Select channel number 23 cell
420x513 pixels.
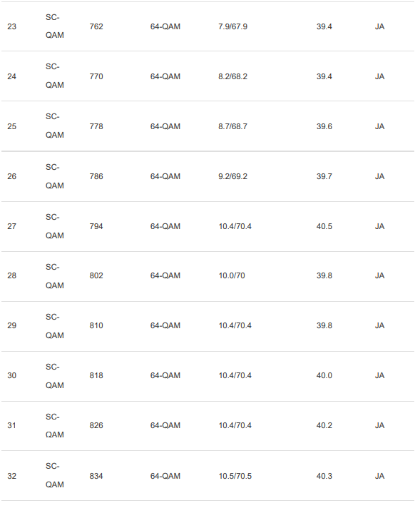coord(12,26)
